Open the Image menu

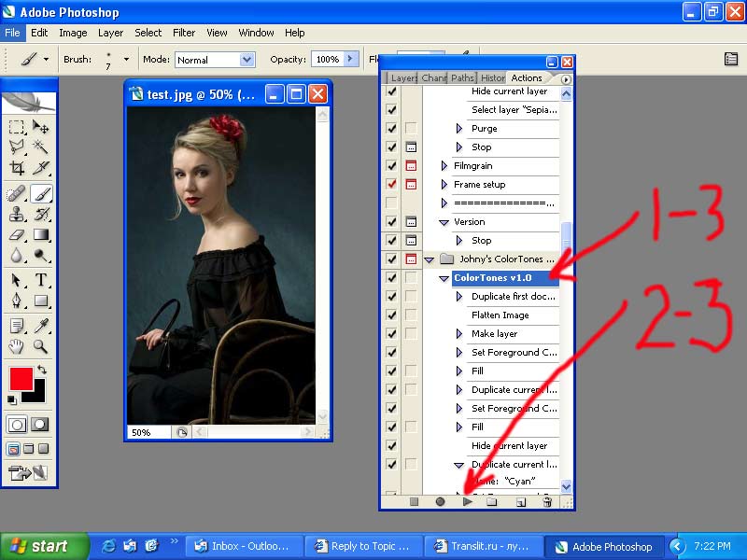[73, 33]
